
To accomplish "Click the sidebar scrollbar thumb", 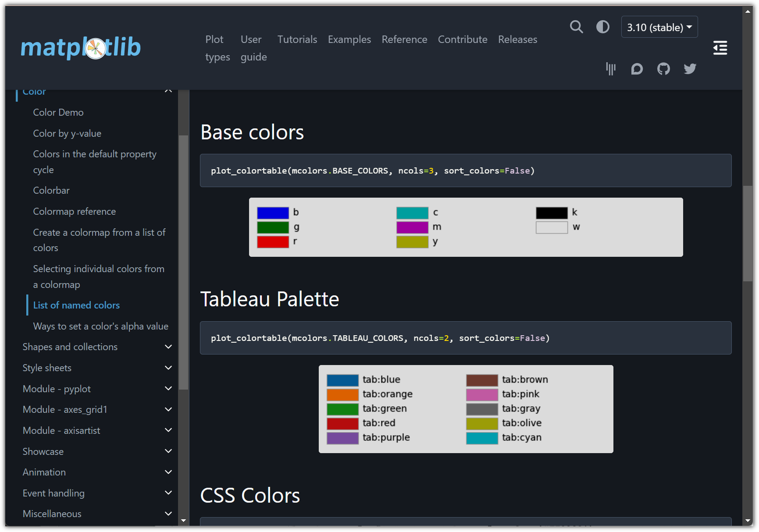I will click(183, 262).
